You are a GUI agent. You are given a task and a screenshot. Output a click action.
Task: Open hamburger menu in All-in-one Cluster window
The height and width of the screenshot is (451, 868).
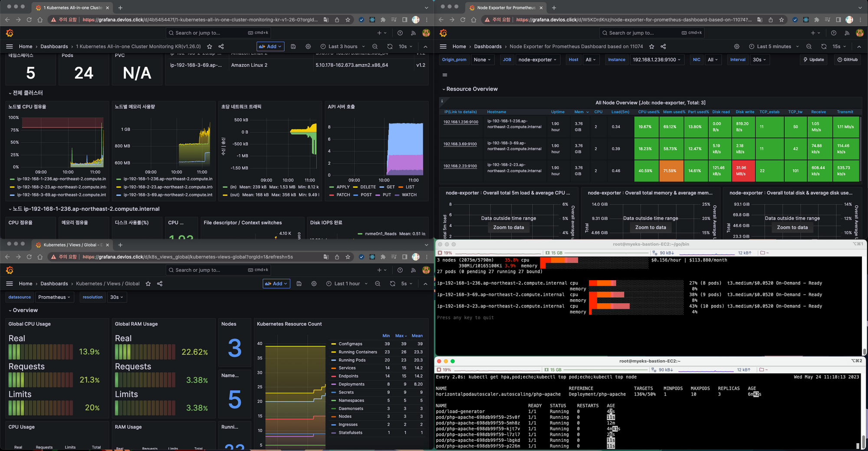point(10,46)
